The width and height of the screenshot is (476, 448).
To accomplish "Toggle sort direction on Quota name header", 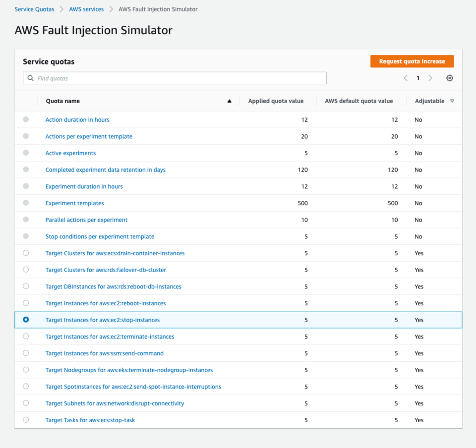I will point(229,101).
